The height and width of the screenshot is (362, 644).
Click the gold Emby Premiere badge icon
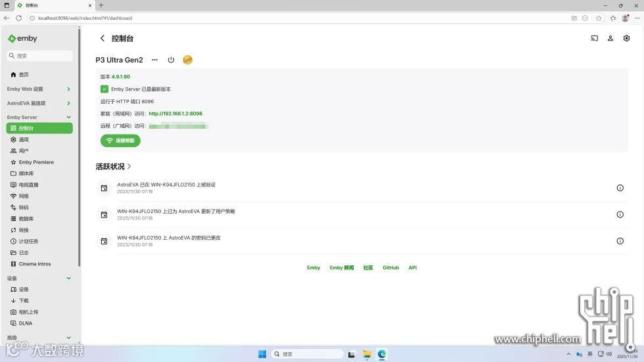187,60
